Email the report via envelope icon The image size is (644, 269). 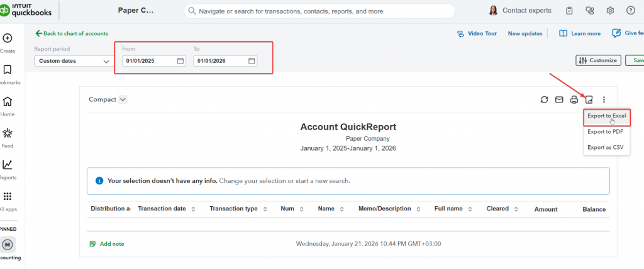[558, 99]
